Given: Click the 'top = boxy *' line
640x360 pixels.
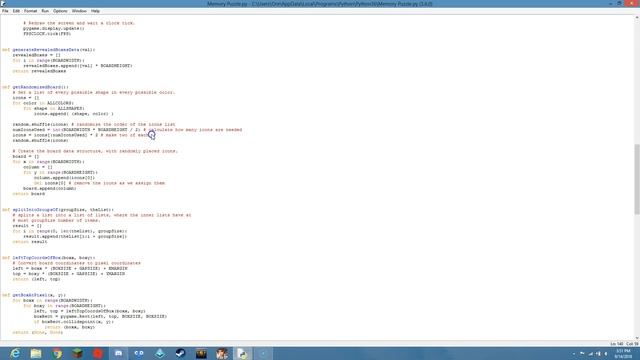Looking at the screenshot, I should pos(69,274).
